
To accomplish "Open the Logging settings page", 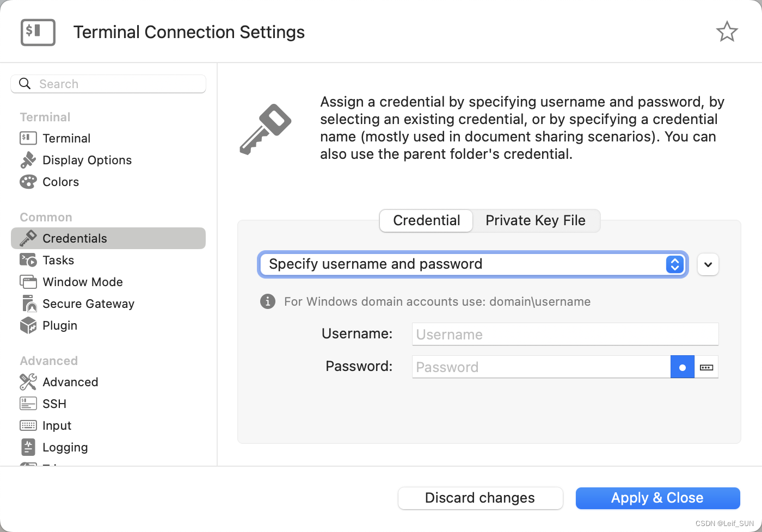I will click(65, 447).
